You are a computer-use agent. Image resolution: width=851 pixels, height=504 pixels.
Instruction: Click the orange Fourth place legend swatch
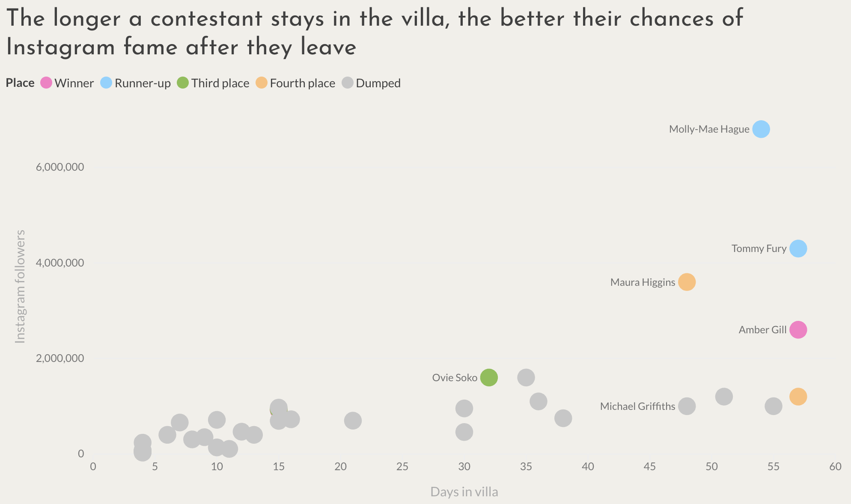tap(262, 83)
